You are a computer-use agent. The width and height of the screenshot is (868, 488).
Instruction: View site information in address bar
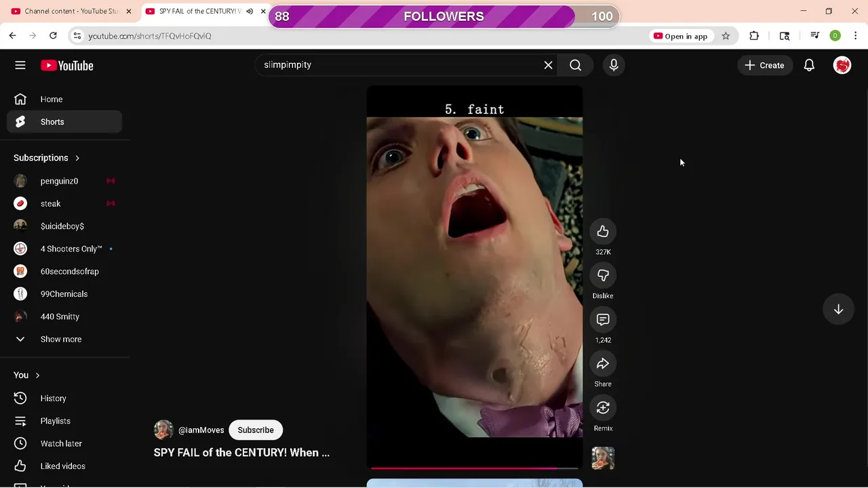[77, 36]
